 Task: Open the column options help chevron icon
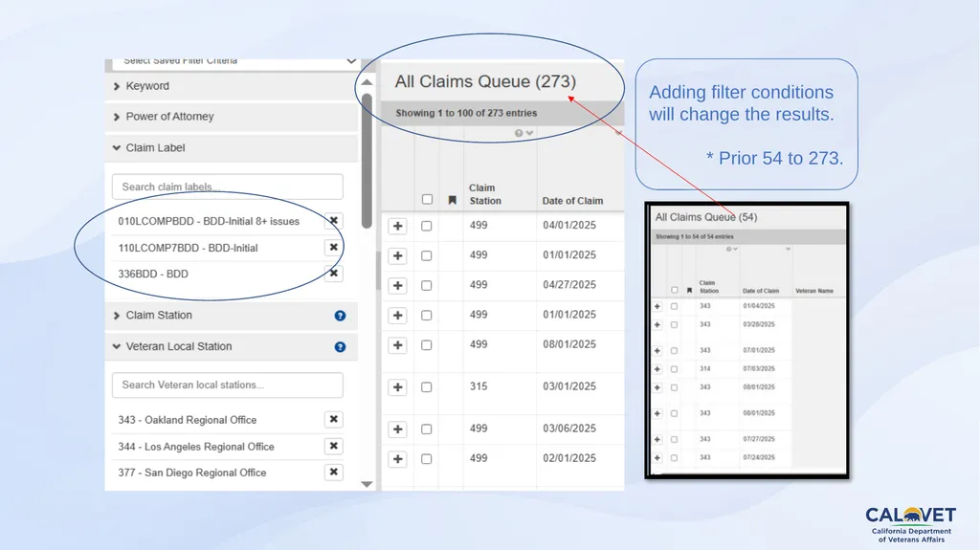point(523,133)
